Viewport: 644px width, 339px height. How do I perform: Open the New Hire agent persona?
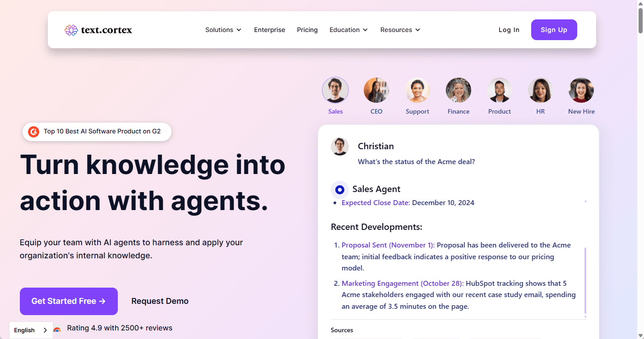click(x=581, y=90)
